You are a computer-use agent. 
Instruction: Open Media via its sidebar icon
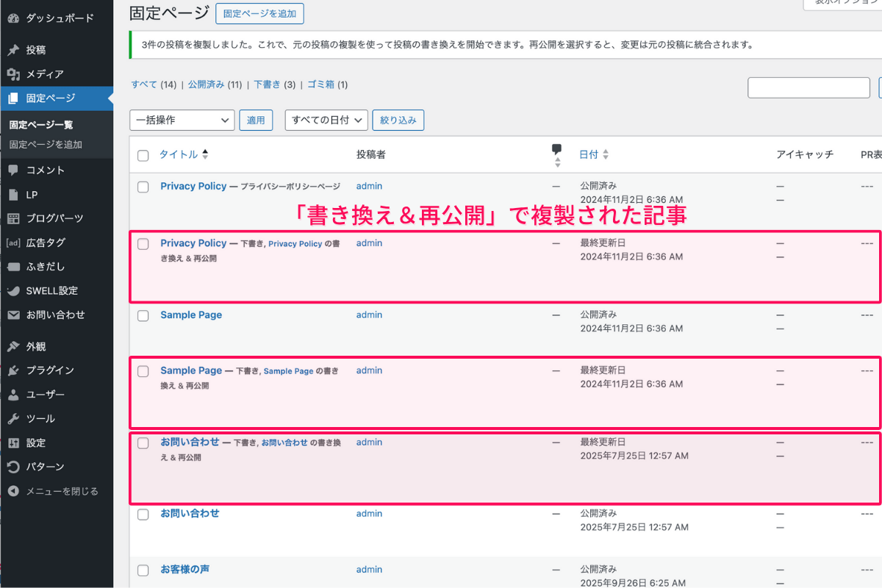pyautogui.click(x=13, y=74)
